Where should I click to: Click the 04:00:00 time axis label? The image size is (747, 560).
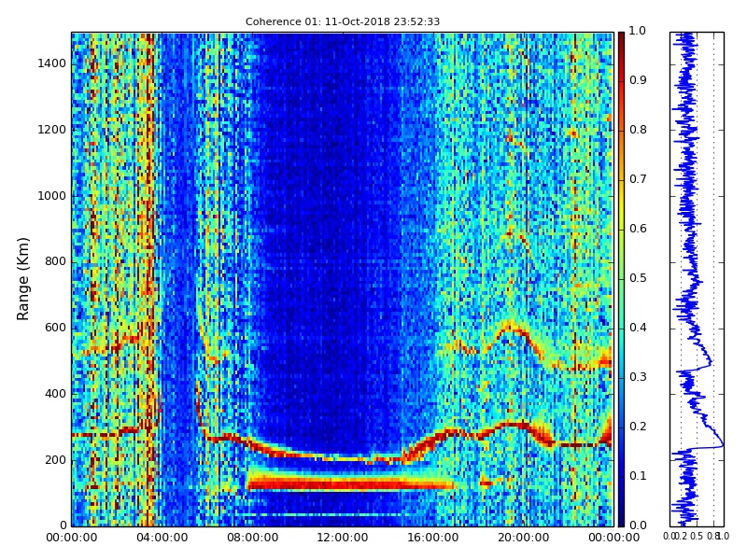pyautogui.click(x=162, y=538)
